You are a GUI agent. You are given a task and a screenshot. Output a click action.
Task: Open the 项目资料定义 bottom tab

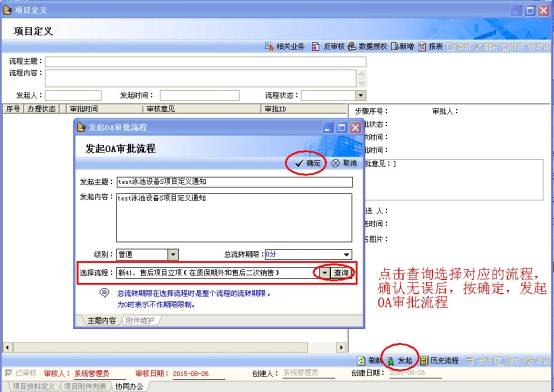point(34,386)
